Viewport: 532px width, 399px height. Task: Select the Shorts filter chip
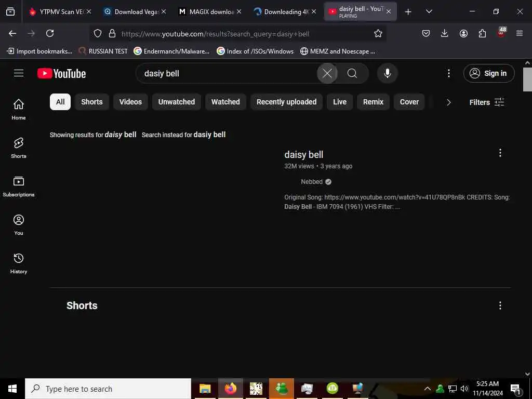pos(91,102)
